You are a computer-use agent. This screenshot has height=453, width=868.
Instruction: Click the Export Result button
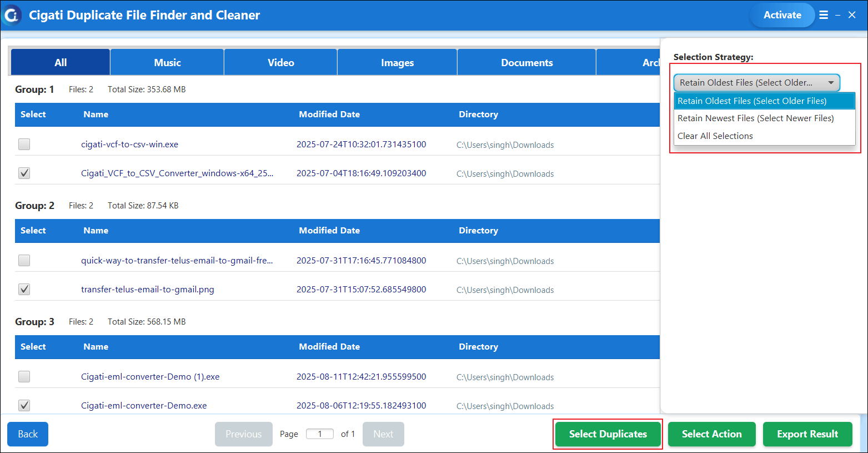tap(807, 434)
